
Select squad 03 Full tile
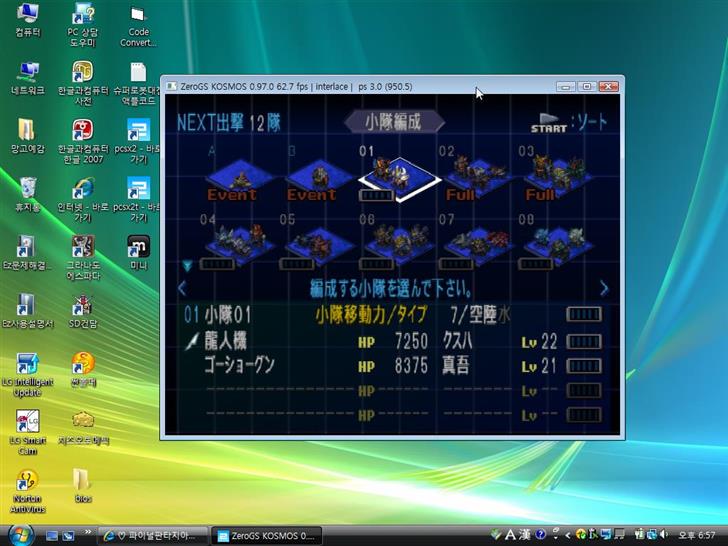[558, 178]
